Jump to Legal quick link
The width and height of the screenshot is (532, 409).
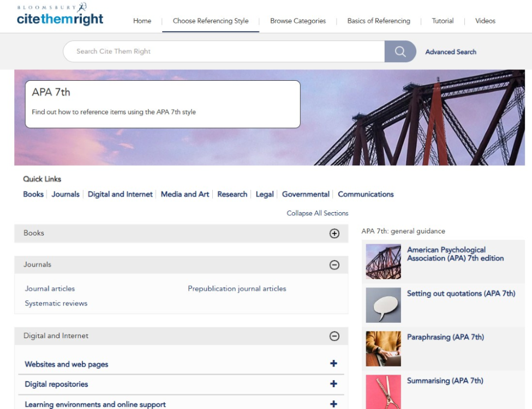pyautogui.click(x=265, y=194)
